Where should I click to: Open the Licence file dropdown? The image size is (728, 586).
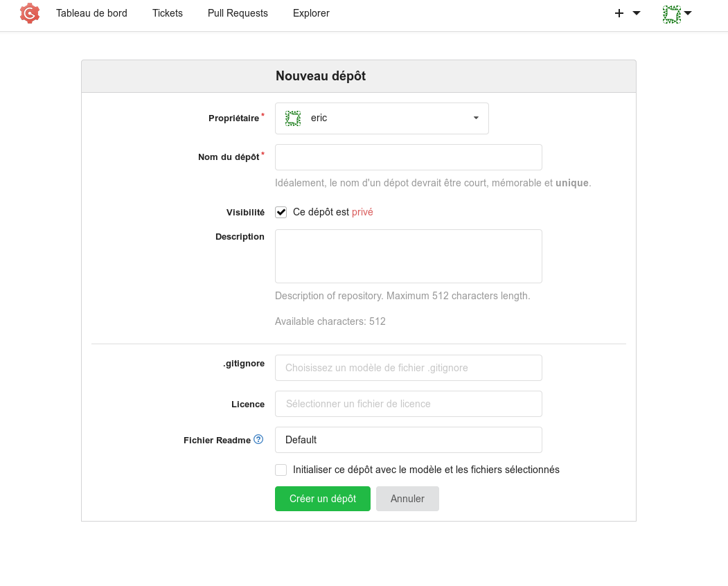(408, 404)
